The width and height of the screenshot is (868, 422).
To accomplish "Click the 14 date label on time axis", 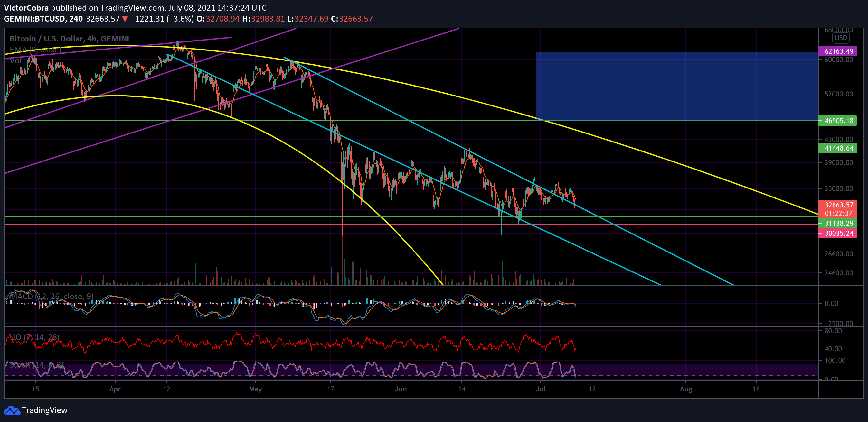I will 462,389.
